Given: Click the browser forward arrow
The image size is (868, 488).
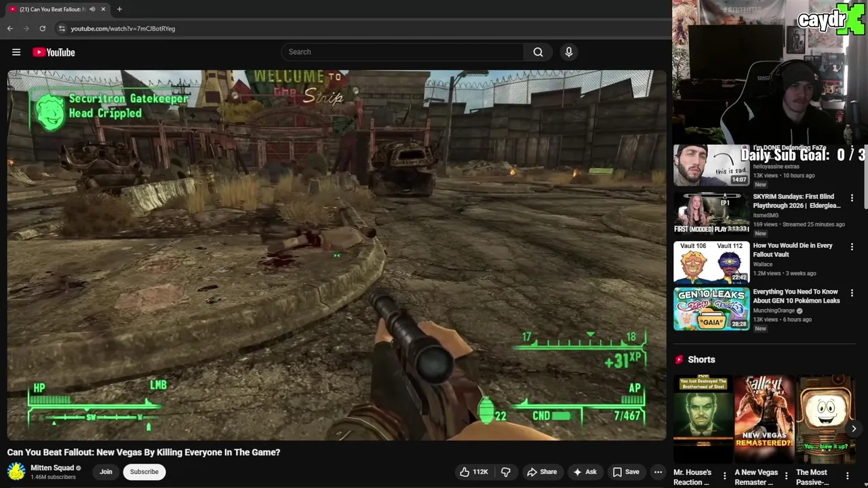Looking at the screenshot, I should [x=26, y=28].
